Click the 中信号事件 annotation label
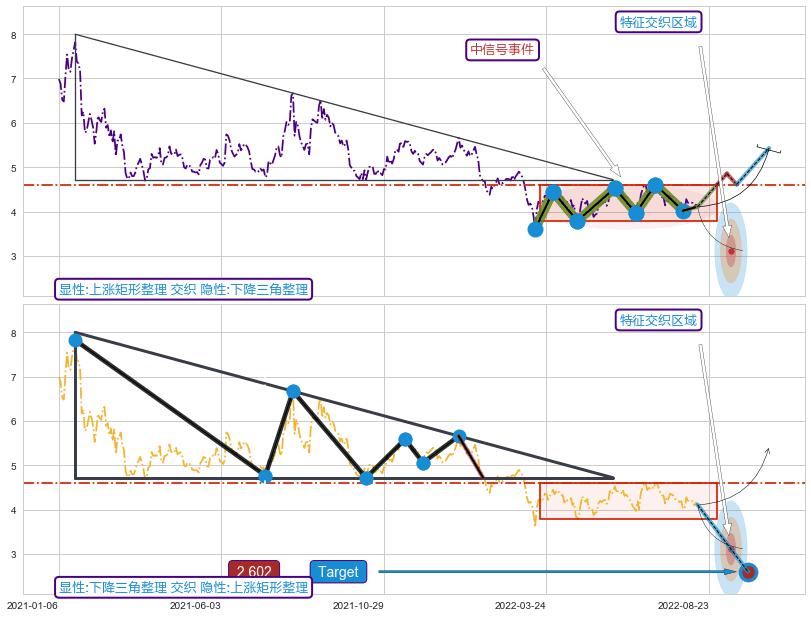Viewport: 811px width, 617px height. point(504,50)
